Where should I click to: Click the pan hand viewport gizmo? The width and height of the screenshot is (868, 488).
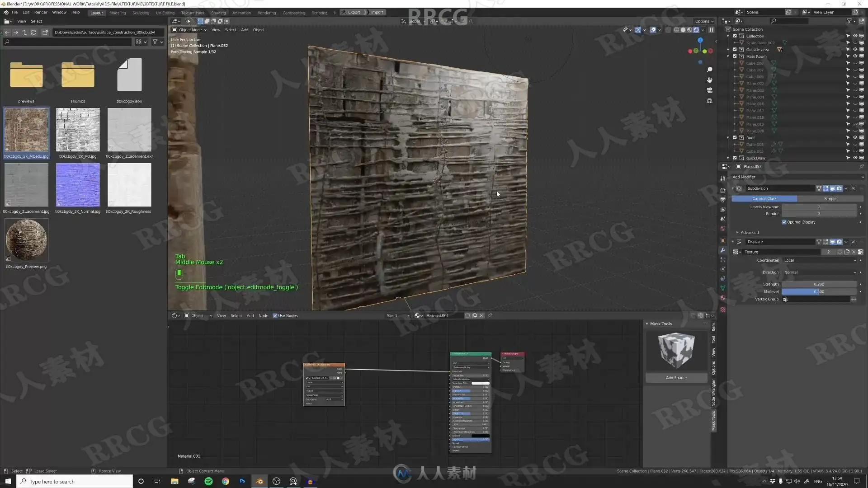coord(709,80)
